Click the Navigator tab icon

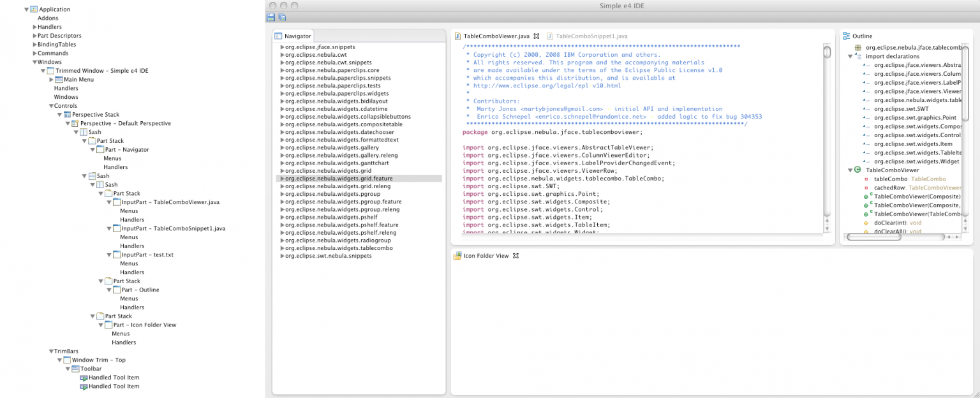(x=278, y=36)
